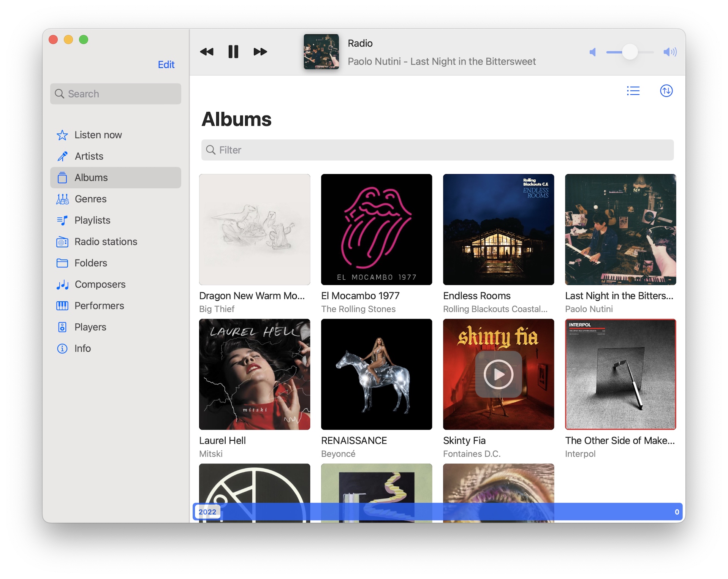Image resolution: width=728 pixels, height=579 pixels.
Task: Click the Mitski artist name
Action: pyautogui.click(x=211, y=454)
